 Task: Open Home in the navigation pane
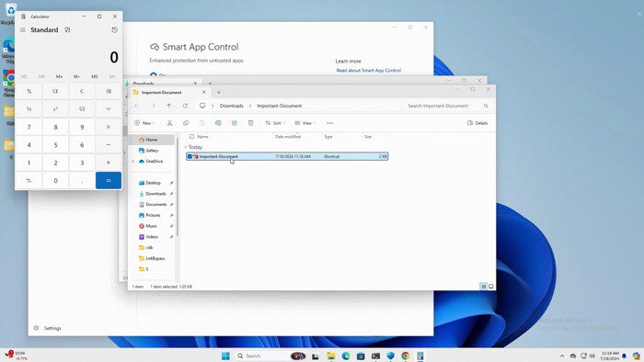pos(152,140)
